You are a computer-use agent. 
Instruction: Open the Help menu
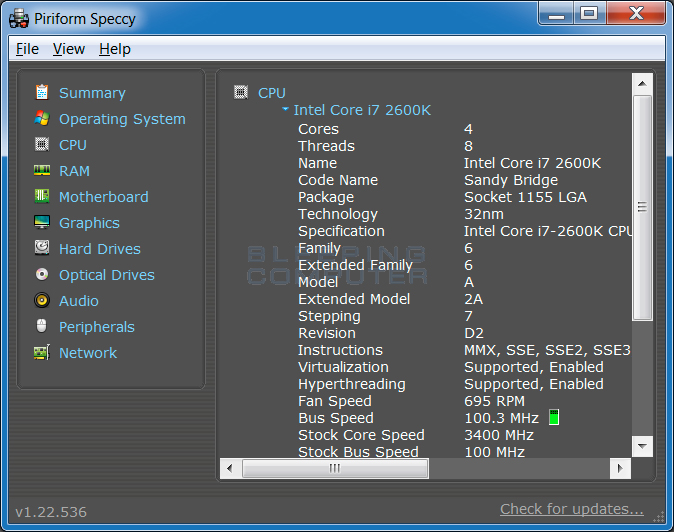click(115, 49)
